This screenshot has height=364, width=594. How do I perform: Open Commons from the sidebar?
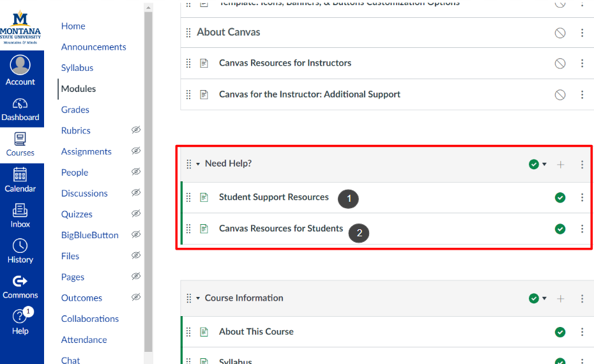pos(20,287)
